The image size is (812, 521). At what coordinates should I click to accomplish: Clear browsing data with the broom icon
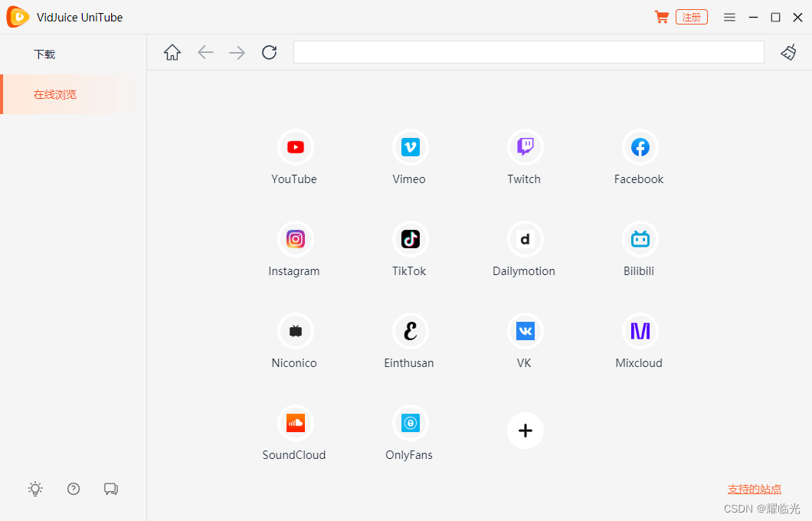click(x=788, y=52)
